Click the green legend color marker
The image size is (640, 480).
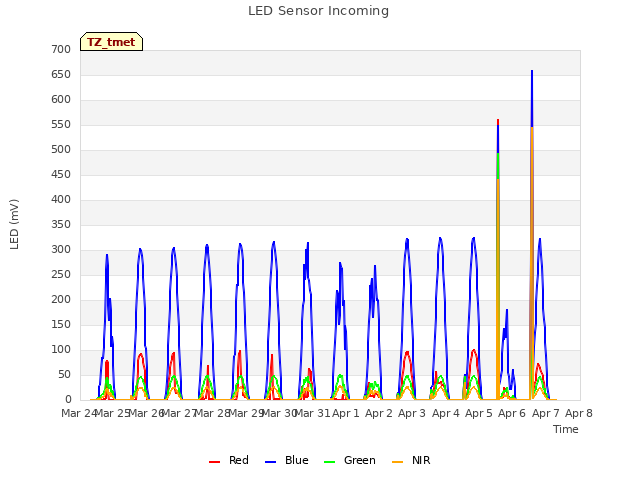tap(329, 462)
